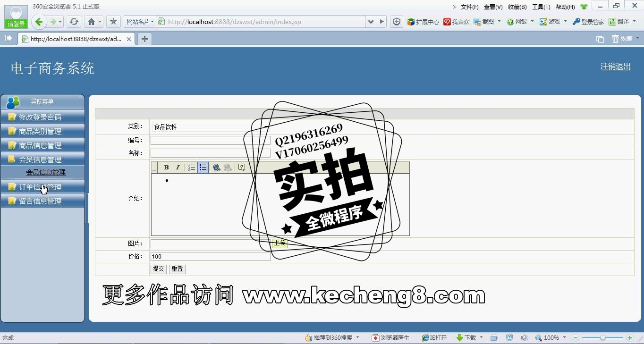Open the 游戏 games shortcut
The width and height of the screenshot is (644, 344).
(x=550, y=22)
